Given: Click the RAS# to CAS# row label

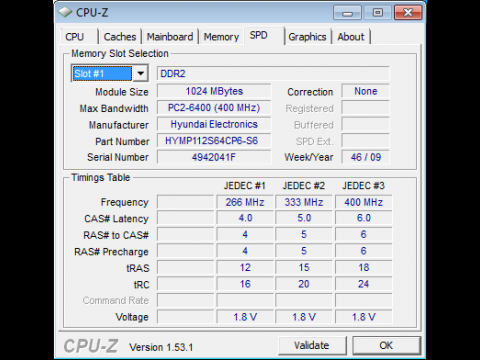Looking at the screenshot, I should click(116, 235).
